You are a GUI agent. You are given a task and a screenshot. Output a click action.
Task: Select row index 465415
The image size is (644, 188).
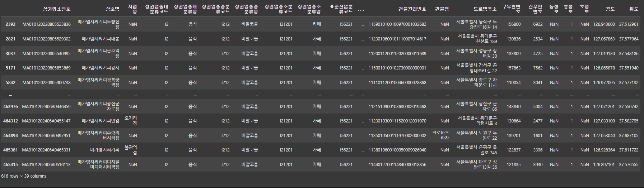click(x=10, y=164)
